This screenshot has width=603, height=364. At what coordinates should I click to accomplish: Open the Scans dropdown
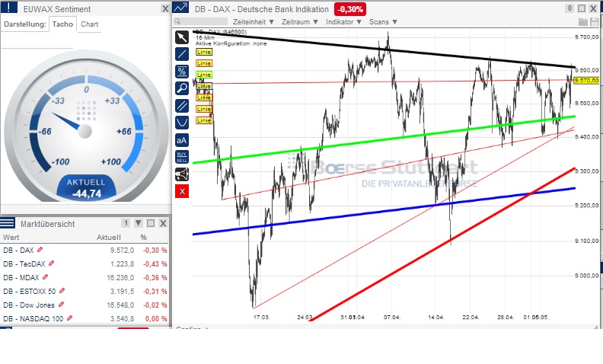(x=384, y=22)
